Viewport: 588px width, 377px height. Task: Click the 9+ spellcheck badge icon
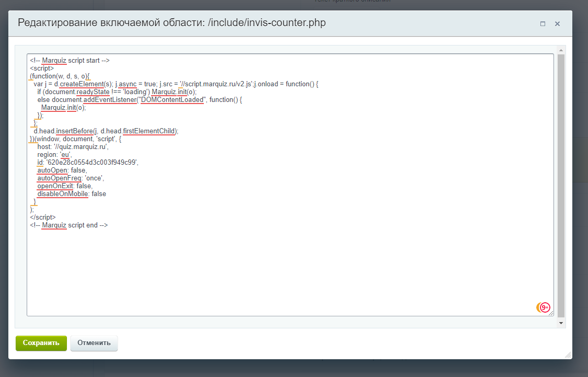click(544, 307)
